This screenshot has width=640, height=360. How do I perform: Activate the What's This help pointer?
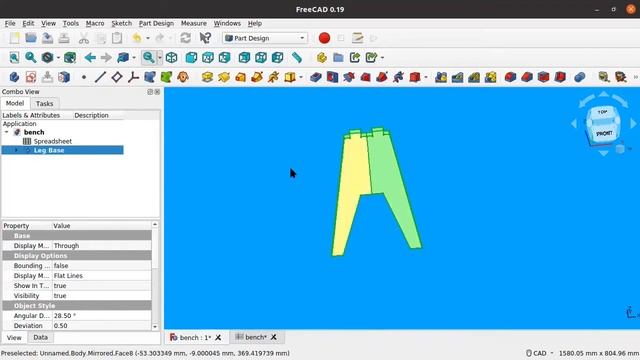click(x=205, y=38)
